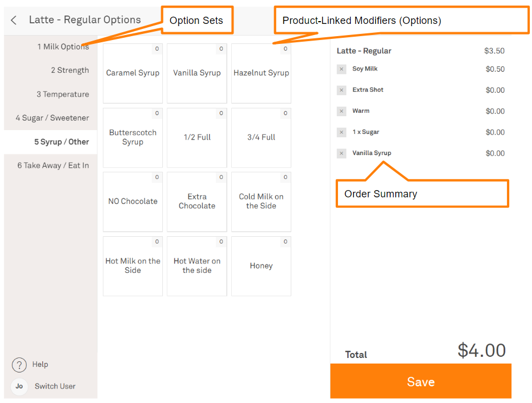Open the Milk Options set
Screen dimensions: 532x403
(x=62, y=47)
